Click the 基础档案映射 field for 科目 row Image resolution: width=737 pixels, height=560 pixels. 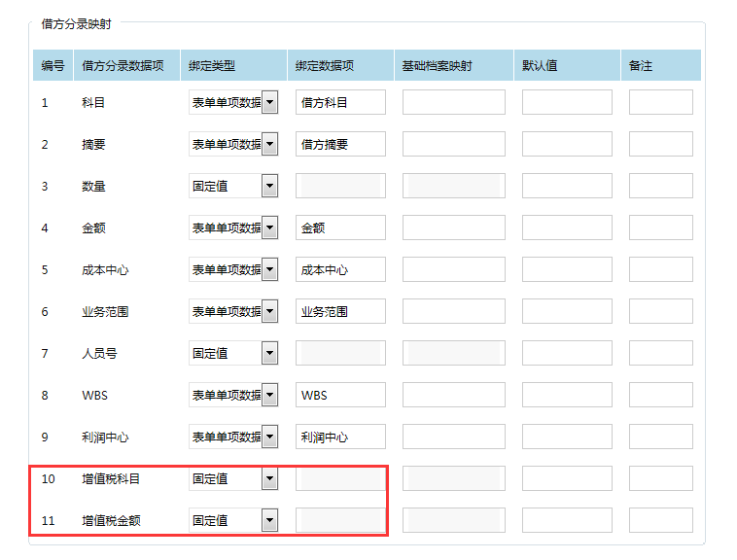[x=453, y=102]
